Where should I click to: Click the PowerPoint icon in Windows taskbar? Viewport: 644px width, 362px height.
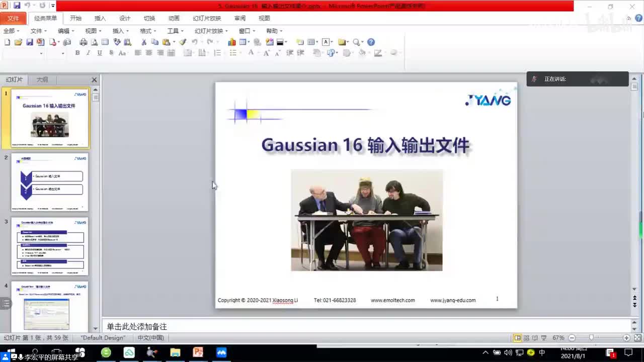(198, 352)
